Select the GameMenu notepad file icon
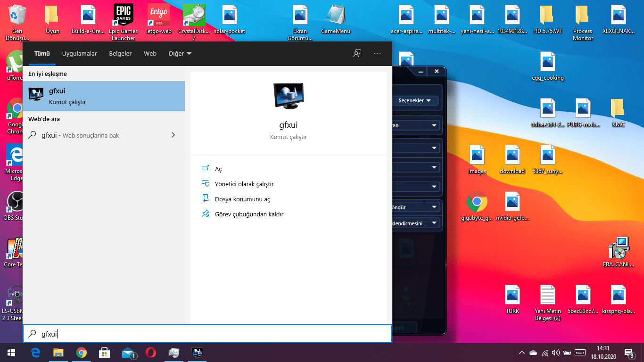 pos(336,19)
